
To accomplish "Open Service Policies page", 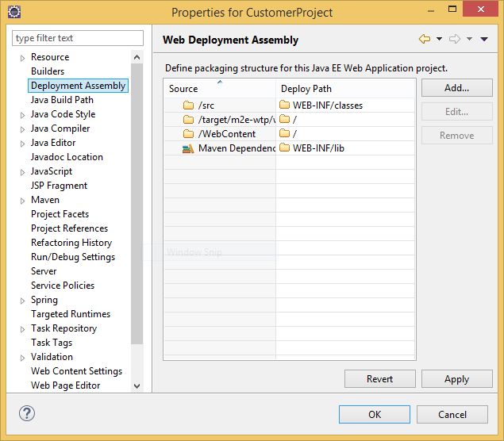I will point(63,286).
